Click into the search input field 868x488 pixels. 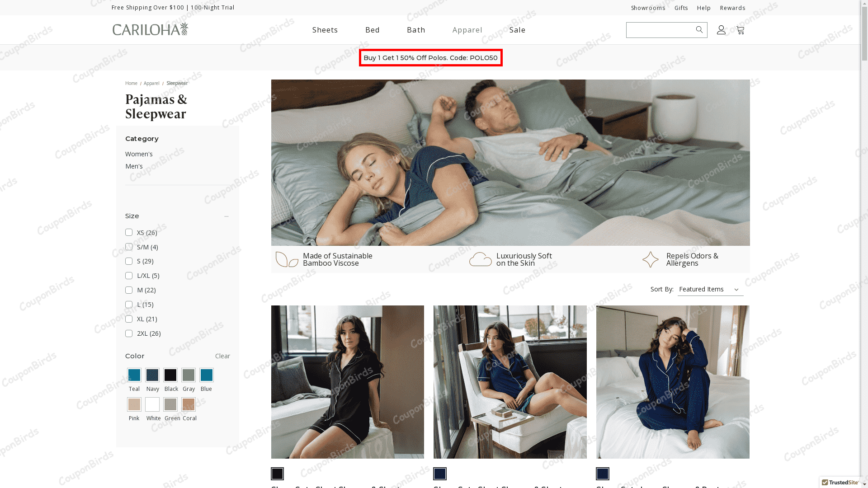point(660,30)
